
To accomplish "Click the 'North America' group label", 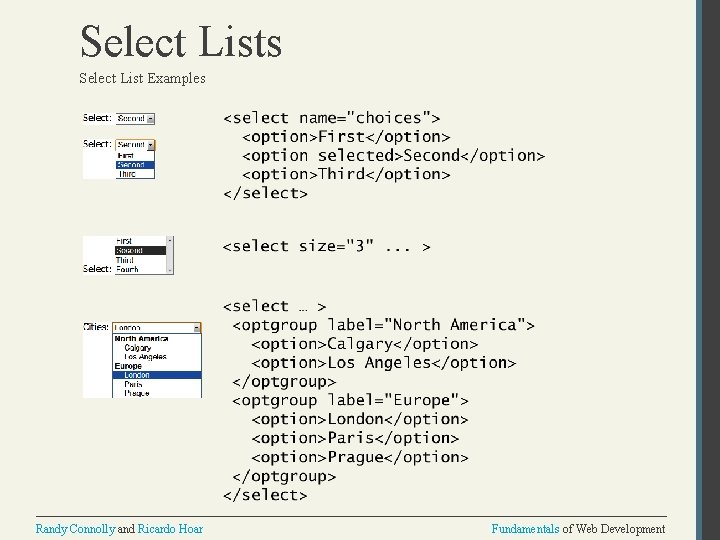I will click(x=141, y=339).
